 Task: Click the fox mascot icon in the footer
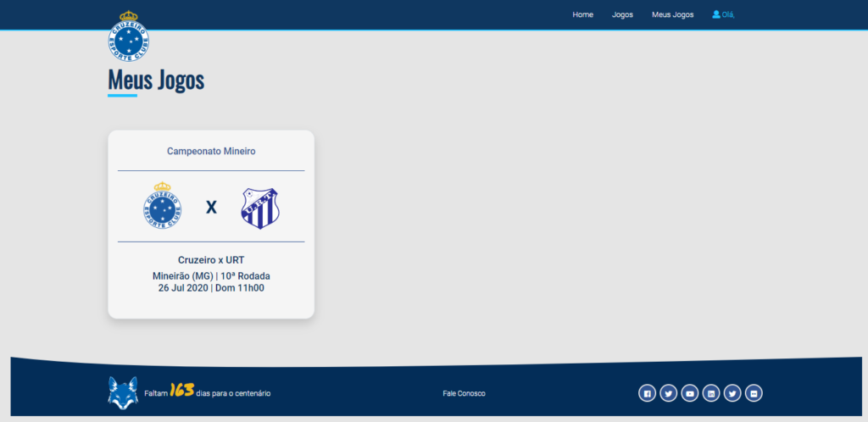coord(123,393)
